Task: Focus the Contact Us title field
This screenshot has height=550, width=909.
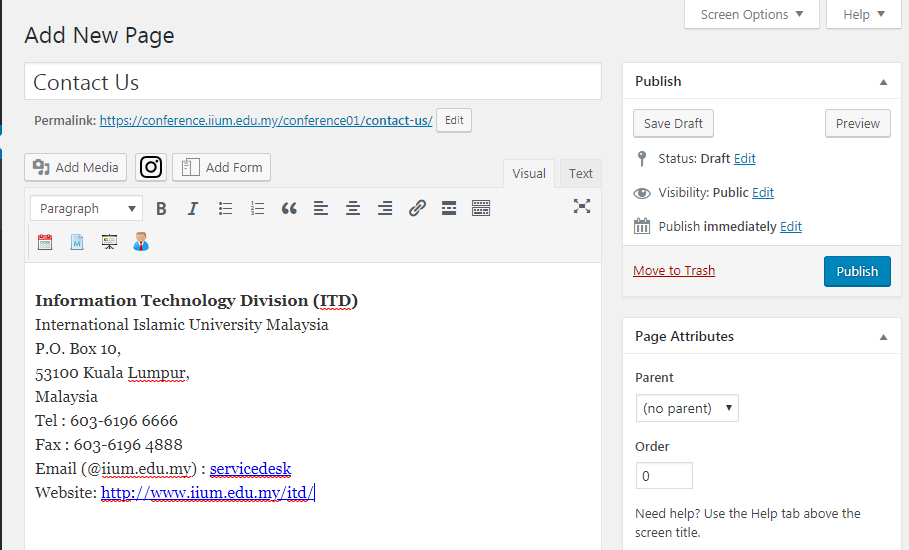Action: [312, 82]
